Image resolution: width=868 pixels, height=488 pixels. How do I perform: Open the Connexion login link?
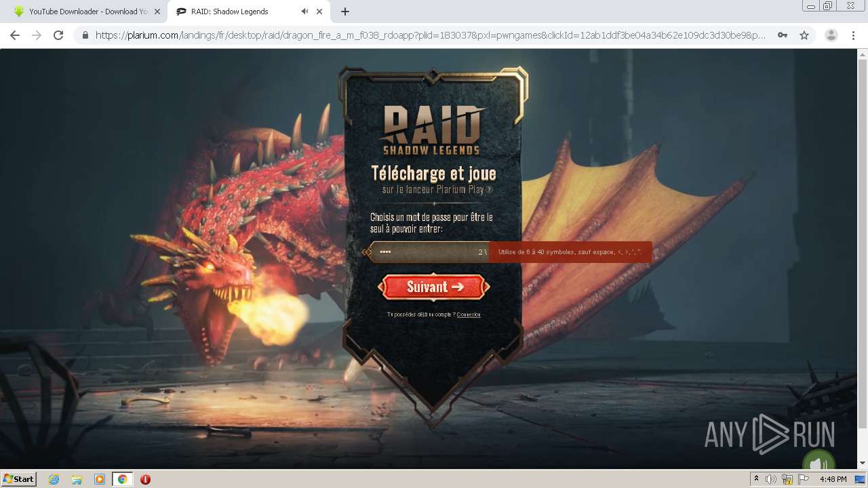469,314
